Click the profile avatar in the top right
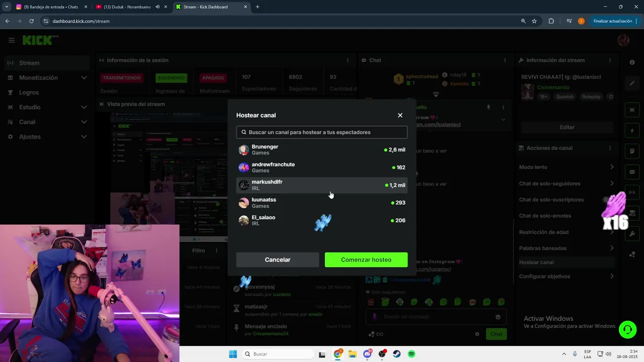 [x=623, y=40]
